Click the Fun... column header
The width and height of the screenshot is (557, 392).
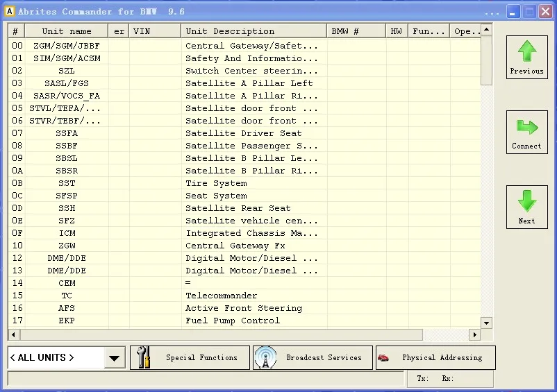click(429, 31)
